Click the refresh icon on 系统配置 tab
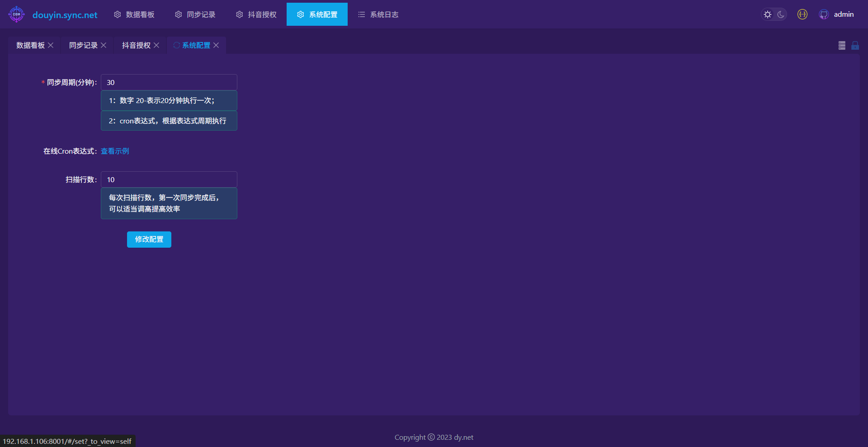Viewport: 868px width, 447px height. pyautogui.click(x=177, y=45)
